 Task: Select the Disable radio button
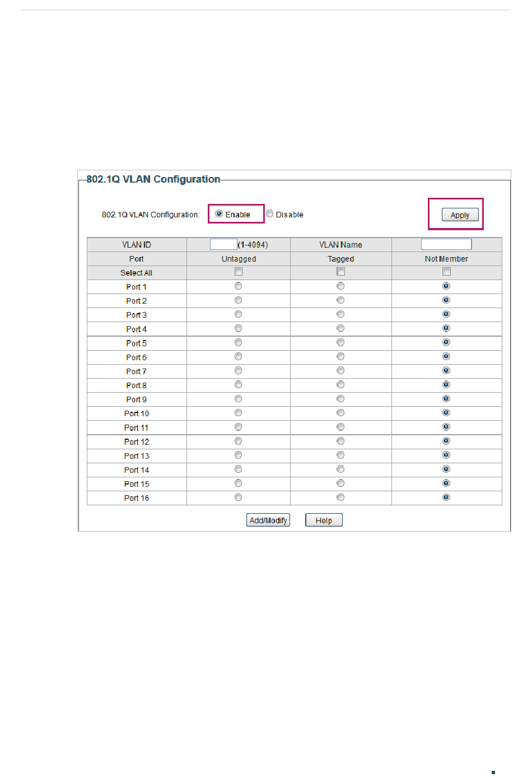[x=269, y=213]
